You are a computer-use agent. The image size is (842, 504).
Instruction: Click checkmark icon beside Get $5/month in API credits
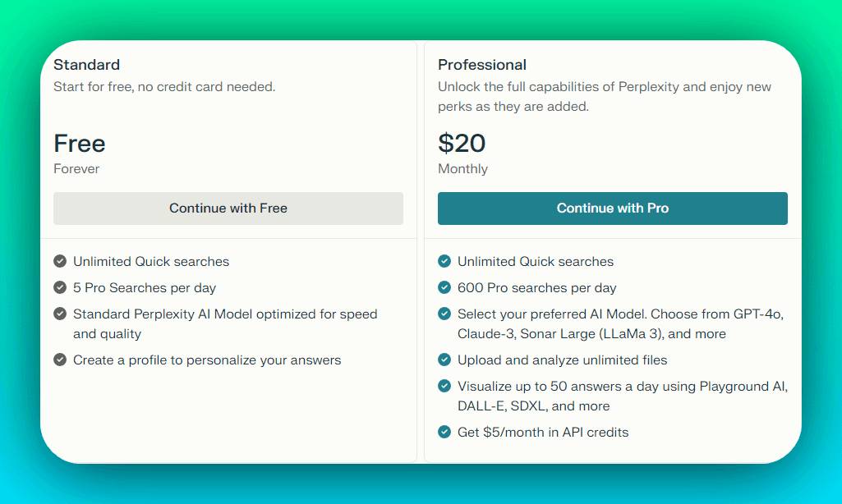coord(444,433)
